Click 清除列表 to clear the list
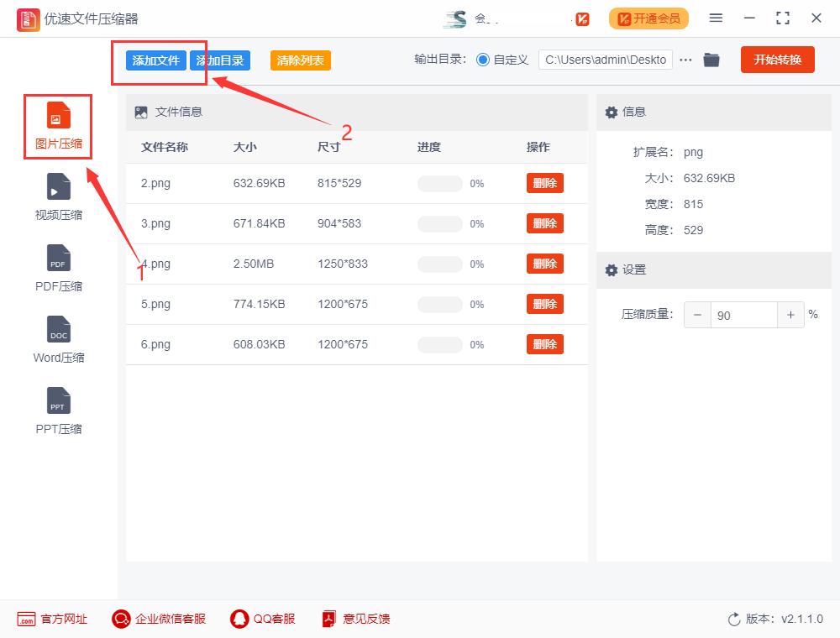 click(x=300, y=60)
